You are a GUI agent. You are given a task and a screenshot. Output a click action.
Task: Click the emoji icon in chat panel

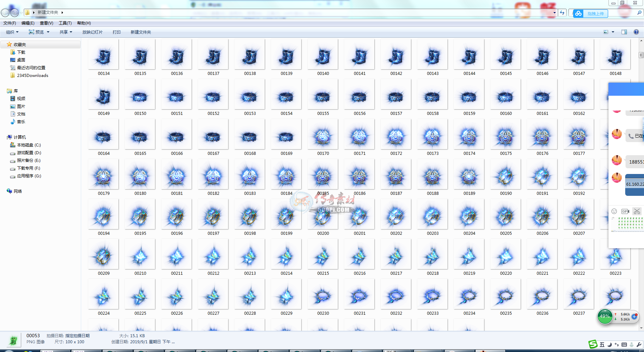click(614, 211)
